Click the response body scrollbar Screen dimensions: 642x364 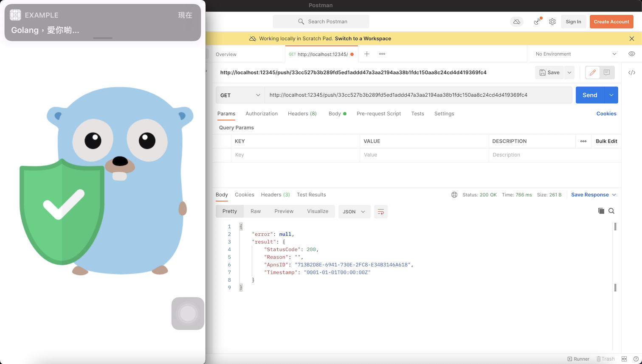615,257
